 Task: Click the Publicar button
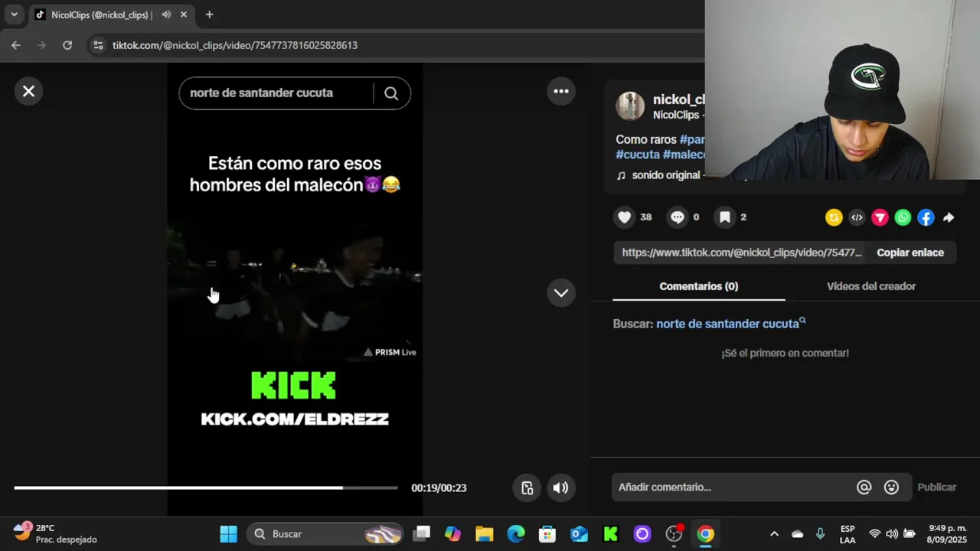click(937, 487)
